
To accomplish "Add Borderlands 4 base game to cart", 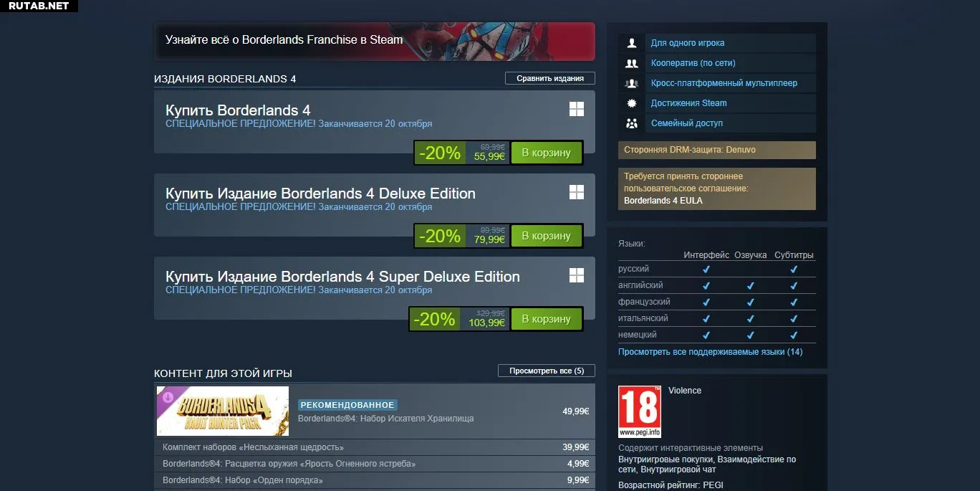I will coord(546,153).
